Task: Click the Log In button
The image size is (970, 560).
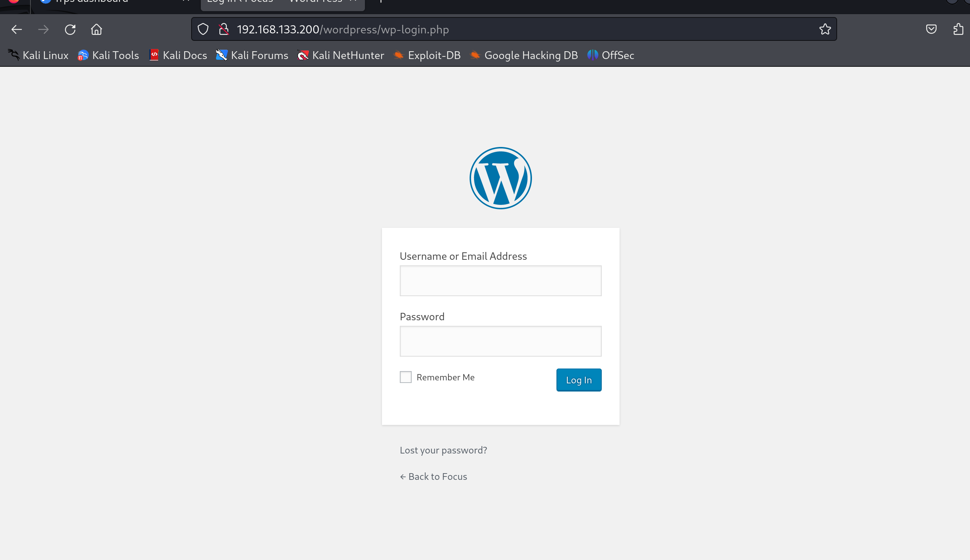Action: tap(579, 380)
